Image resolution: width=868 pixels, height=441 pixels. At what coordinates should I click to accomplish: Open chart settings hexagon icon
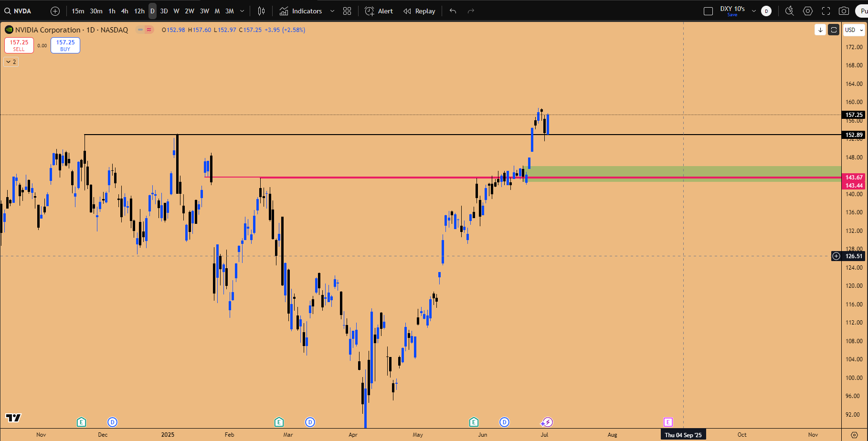coord(808,11)
